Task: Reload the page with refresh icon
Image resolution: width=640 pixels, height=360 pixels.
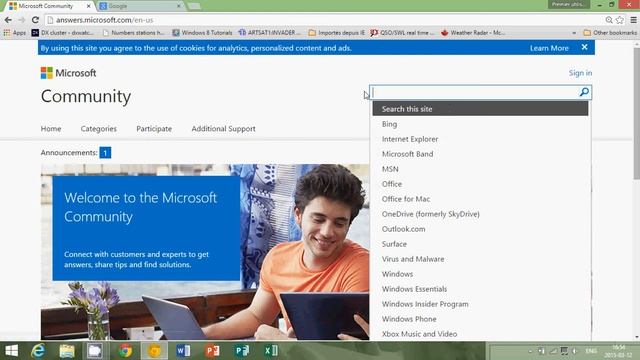Action: [x=35, y=20]
